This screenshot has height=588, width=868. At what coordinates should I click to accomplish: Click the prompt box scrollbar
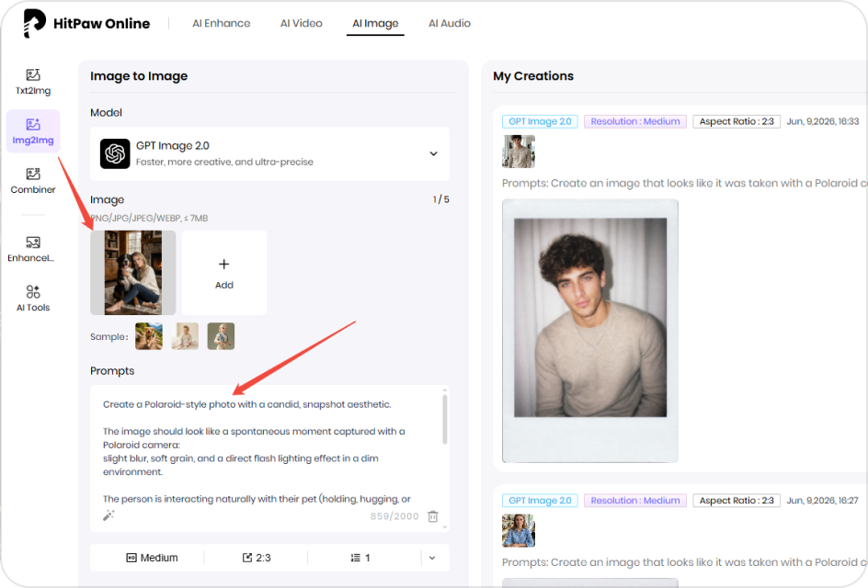(x=444, y=420)
